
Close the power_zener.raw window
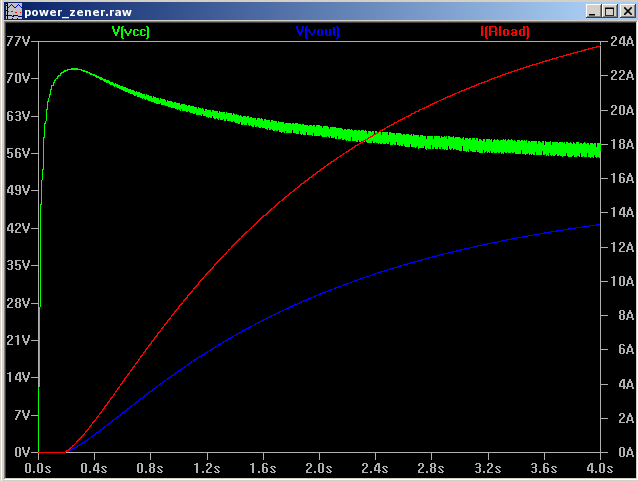pos(627,11)
